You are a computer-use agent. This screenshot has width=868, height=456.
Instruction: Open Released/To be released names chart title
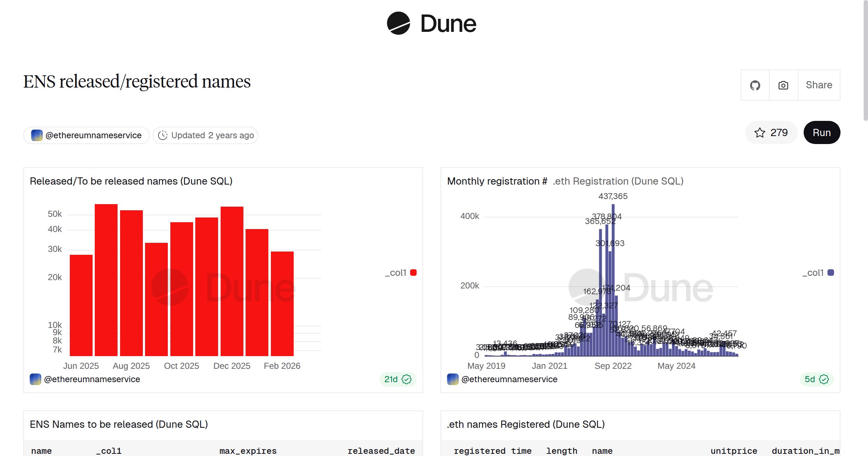pyautogui.click(x=131, y=181)
